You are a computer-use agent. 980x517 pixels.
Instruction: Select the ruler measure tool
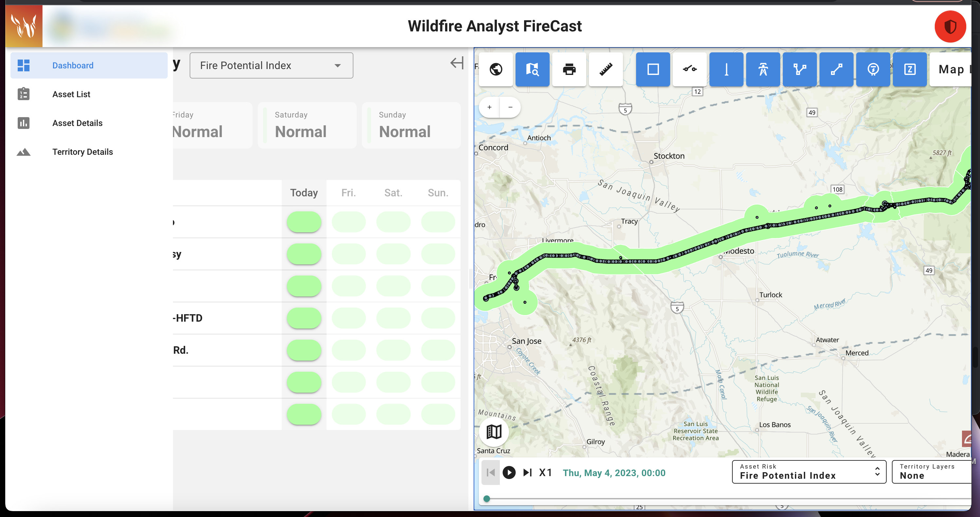tap(606, 69)
